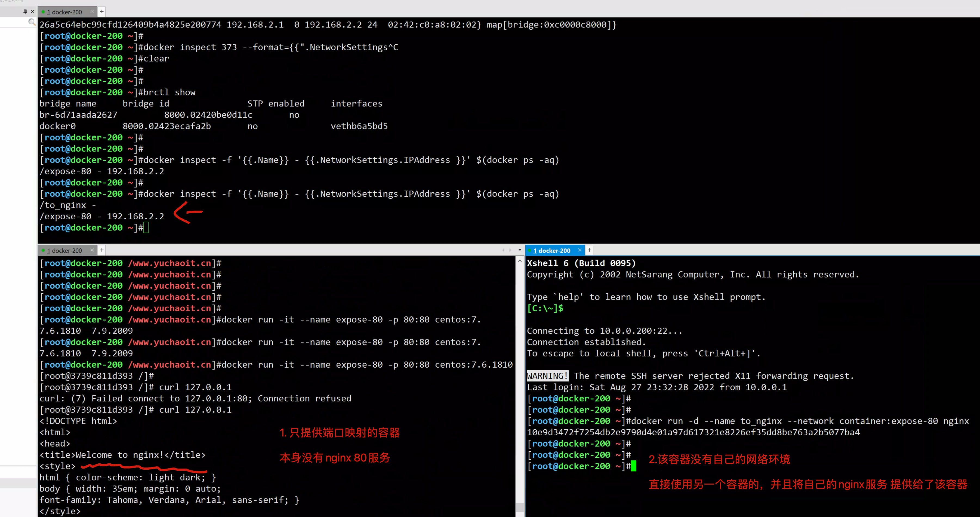Close the blue active docker-200 tab
Viewport: 980px width, 517px height.
click(x=580, y=250)
